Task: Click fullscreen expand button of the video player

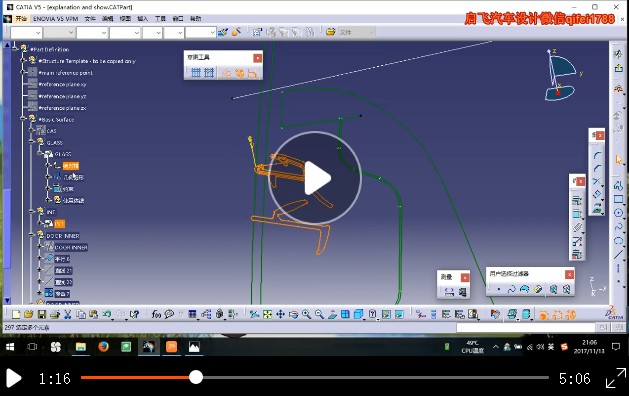Action: click(615, 378)
